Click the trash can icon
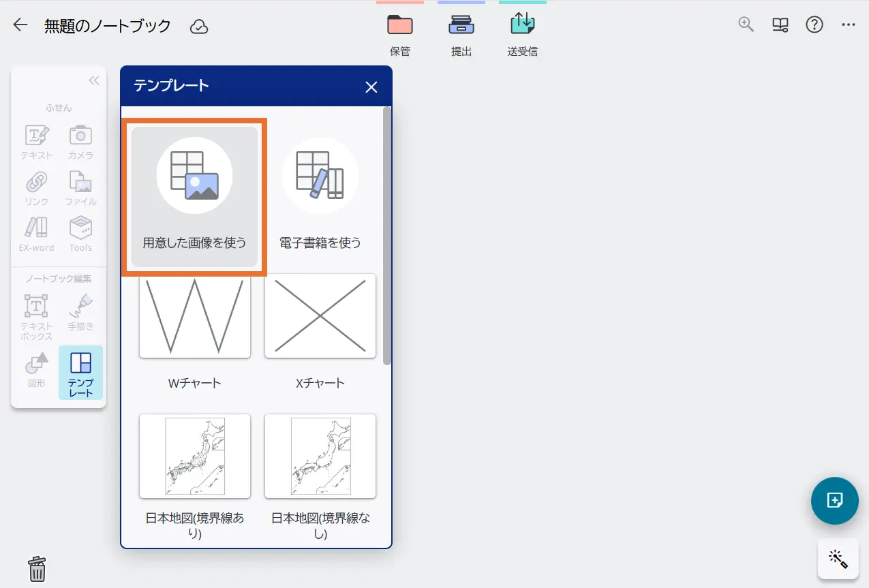The image size is (869, 588). tap(37, 569)
